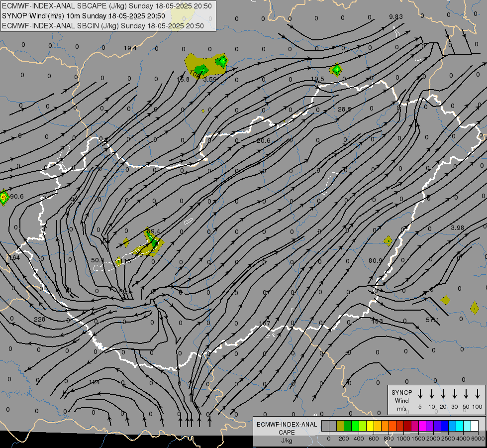
Task: Click the 'SYNOP Wind m/s' legend title
Action: click(401, 400)
